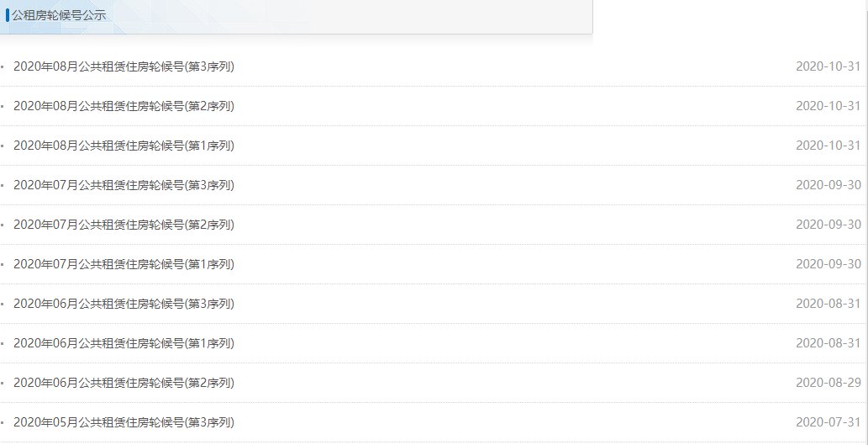Click date beside 2020年06月 第3序列 entry

point(828,304)
